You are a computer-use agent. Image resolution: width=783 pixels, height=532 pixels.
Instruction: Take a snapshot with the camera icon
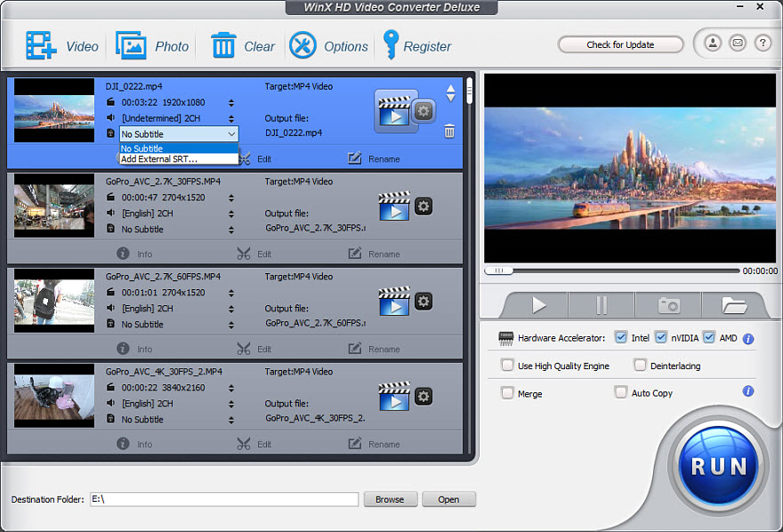668,305
